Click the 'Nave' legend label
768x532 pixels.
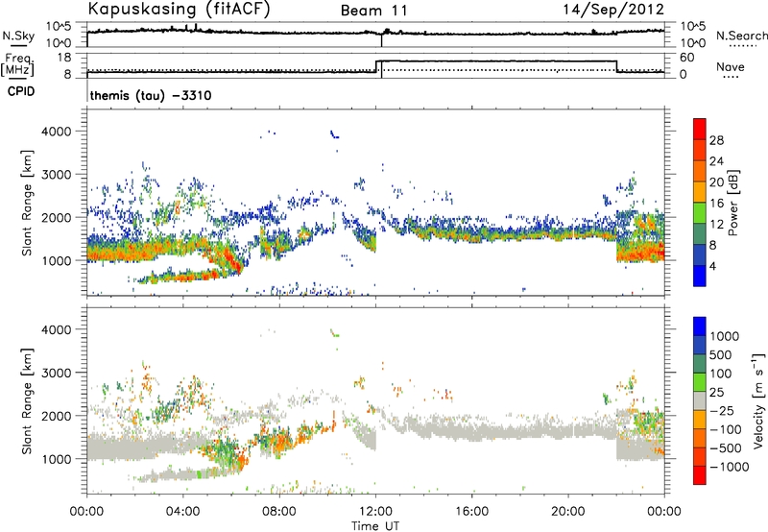731,66
